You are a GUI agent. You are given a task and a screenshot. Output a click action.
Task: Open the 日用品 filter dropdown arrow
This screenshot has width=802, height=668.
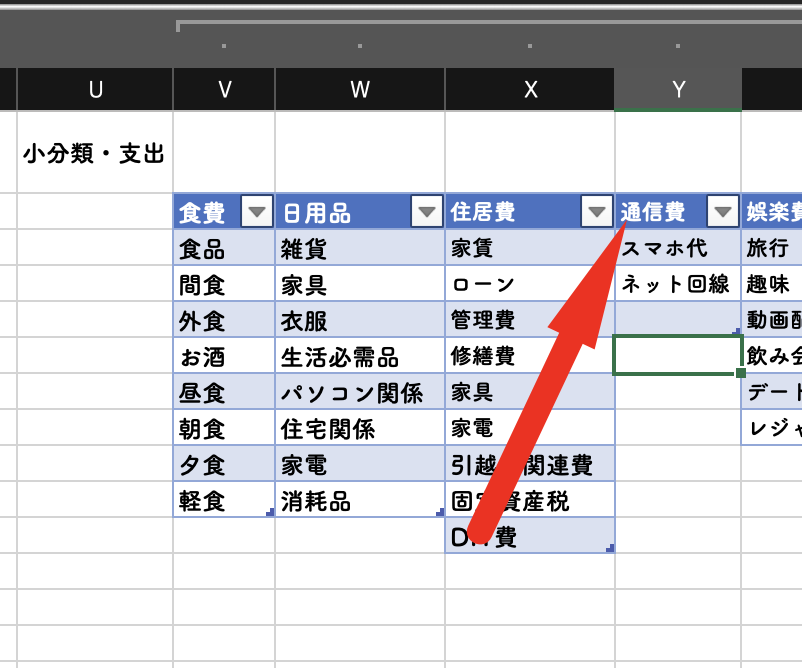pos(427,212)
